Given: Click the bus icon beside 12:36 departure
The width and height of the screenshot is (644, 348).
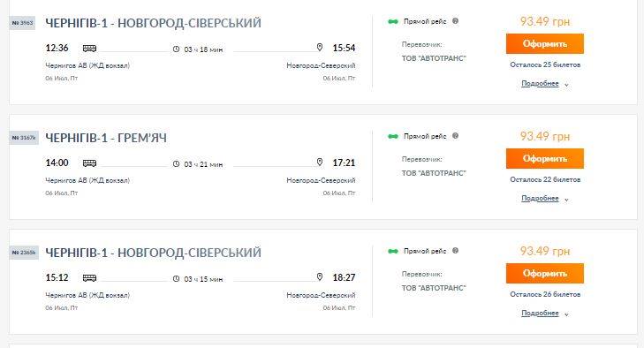Looking at the screenshot, I should pyautogui.click(x=89, y=49).
